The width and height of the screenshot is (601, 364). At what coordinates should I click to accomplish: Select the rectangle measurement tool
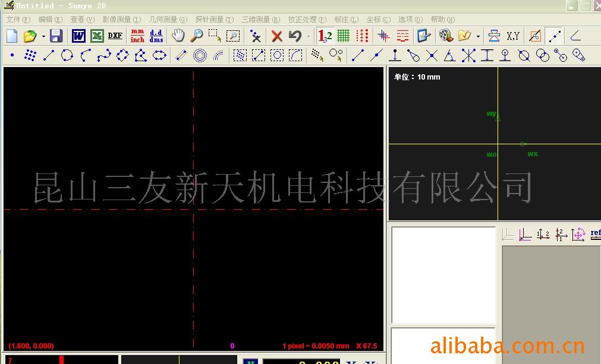coord(122,55)
